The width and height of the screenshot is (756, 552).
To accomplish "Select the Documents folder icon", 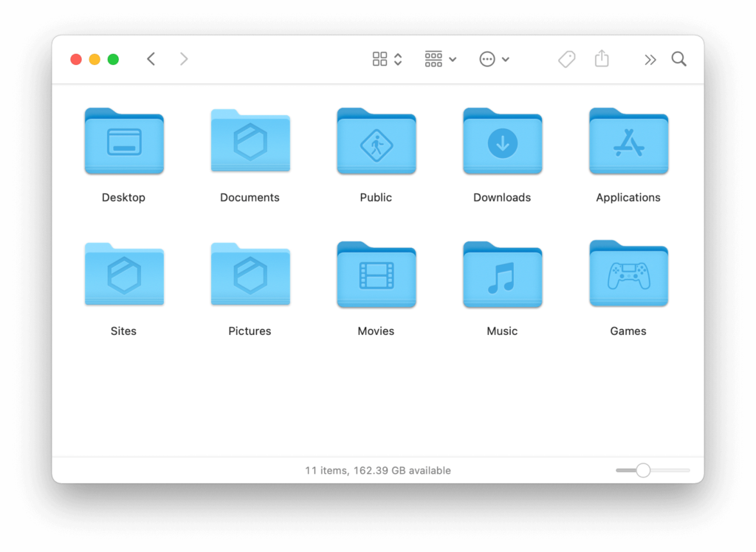I will 250,142.
